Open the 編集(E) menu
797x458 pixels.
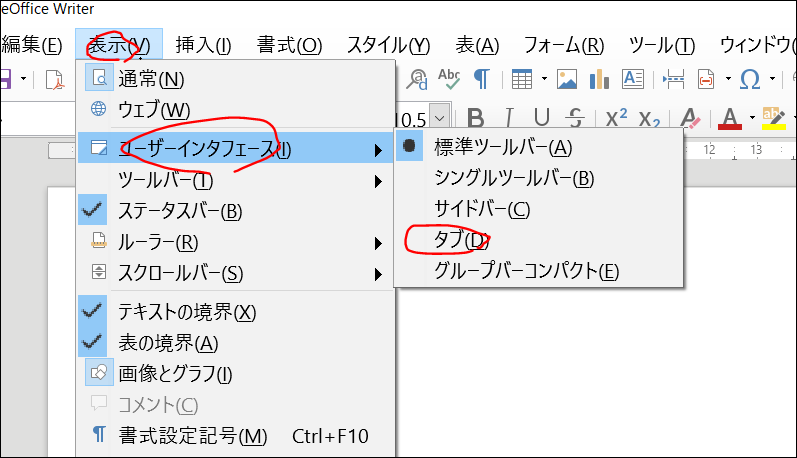click(32, 45)
